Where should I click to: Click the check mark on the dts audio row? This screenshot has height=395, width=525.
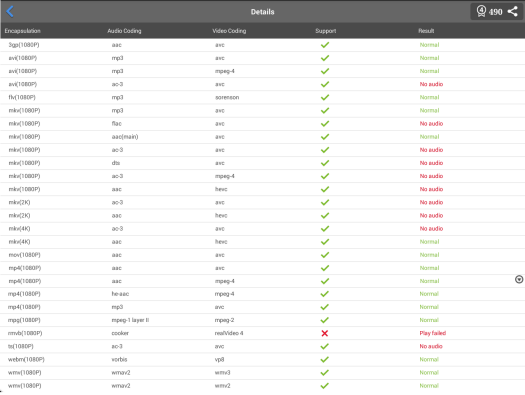tap(325, 163)
